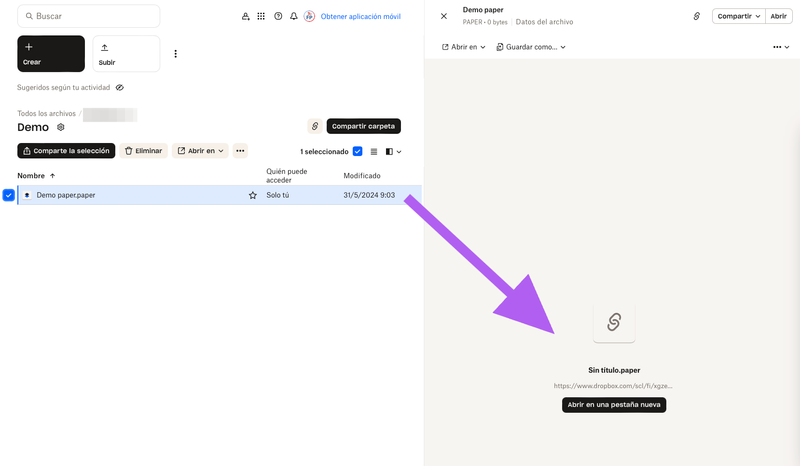Image resolution: width=800 pixels, height=466 pixels.
Task: Click Comparte la selección button
Action: (66, 151)
